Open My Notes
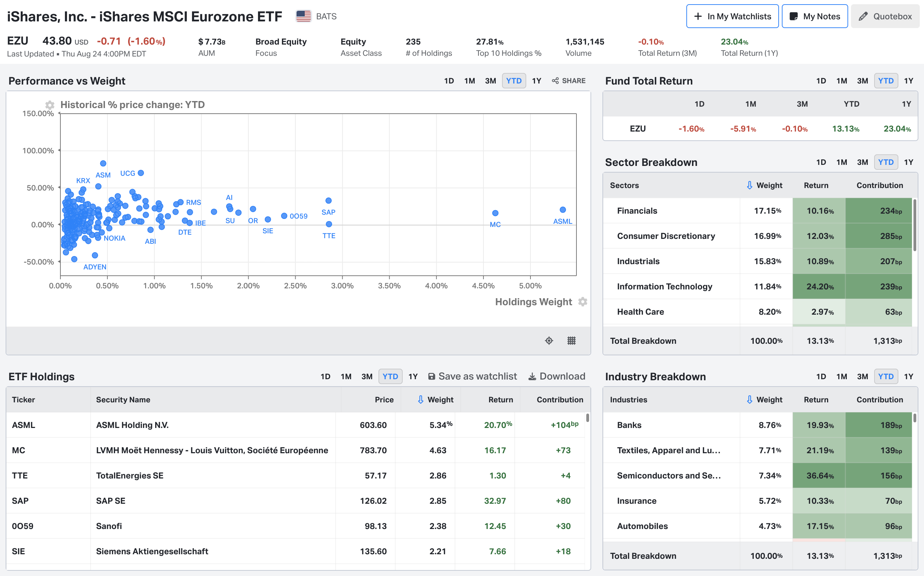This screenshot has height=576, width=924. click(814, 16)
